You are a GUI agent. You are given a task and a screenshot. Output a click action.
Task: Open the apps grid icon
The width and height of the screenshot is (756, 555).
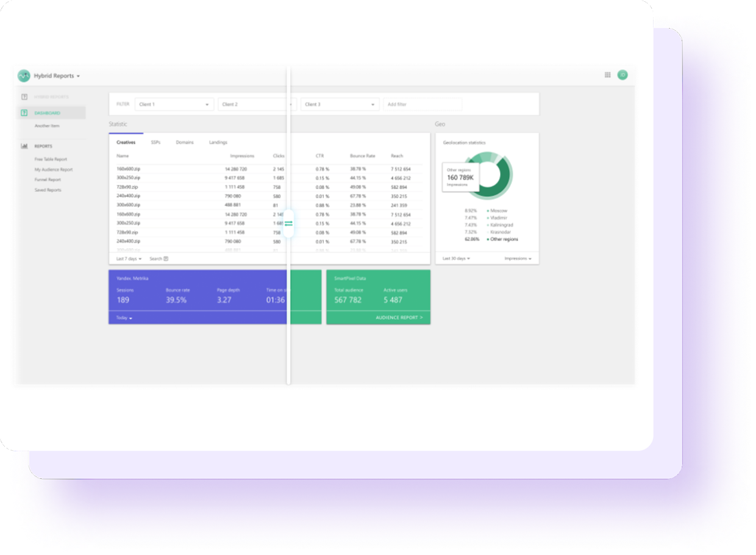[607, 75]
